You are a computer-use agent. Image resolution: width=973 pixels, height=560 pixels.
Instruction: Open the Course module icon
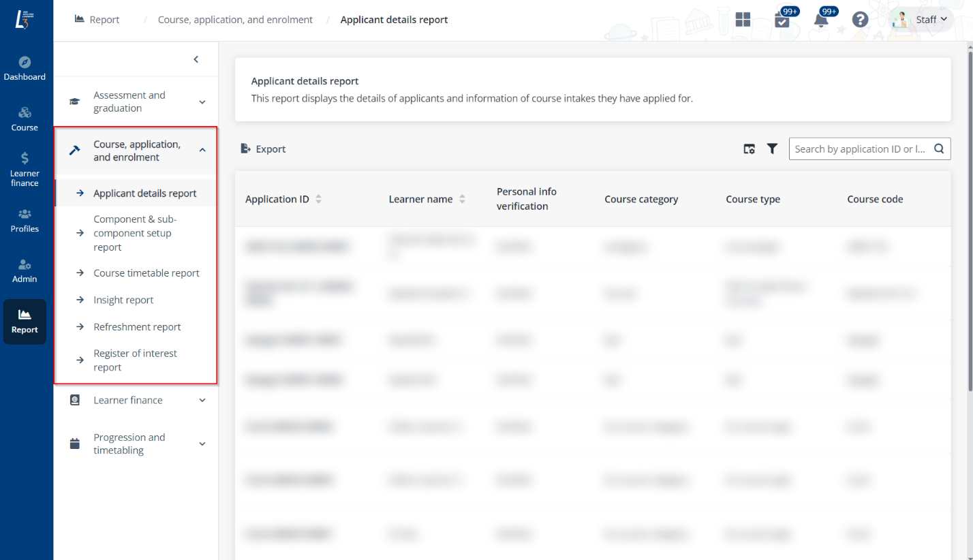coord(25,113)
